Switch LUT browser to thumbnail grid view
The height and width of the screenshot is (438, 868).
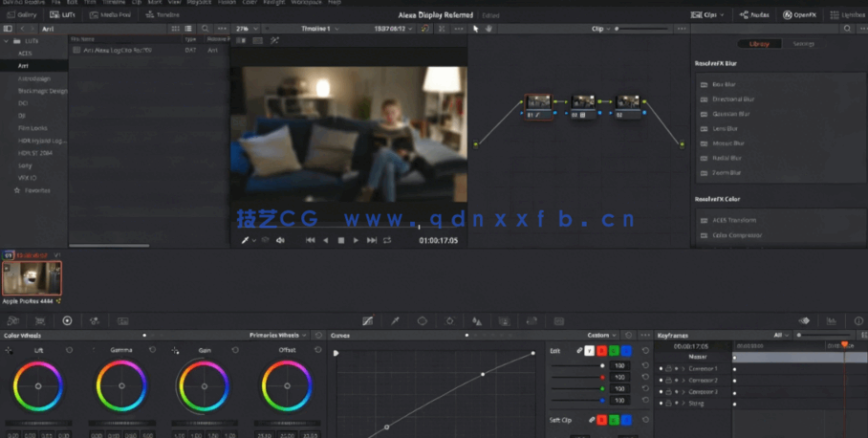coord(176,29)
